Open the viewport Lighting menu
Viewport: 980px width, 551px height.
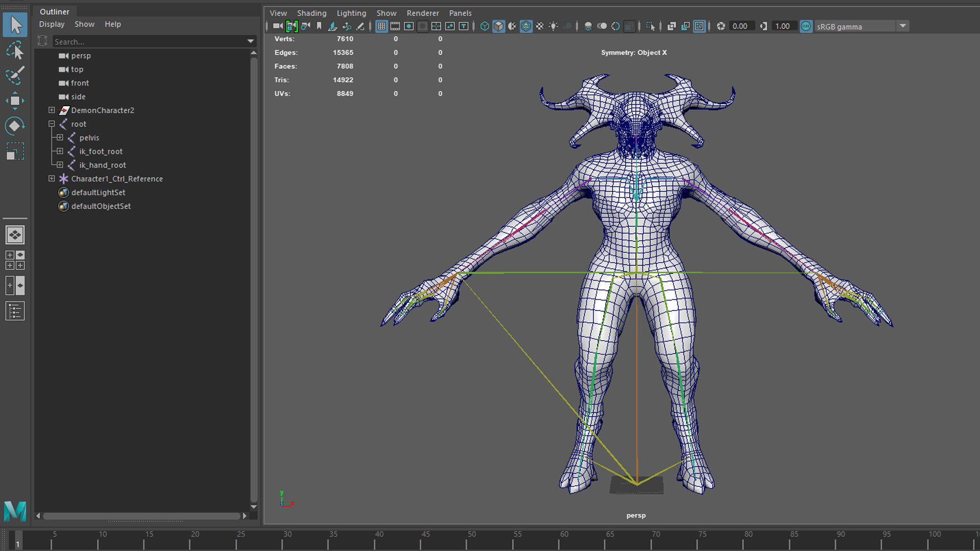pyautogui.click(x=351, y=13)
